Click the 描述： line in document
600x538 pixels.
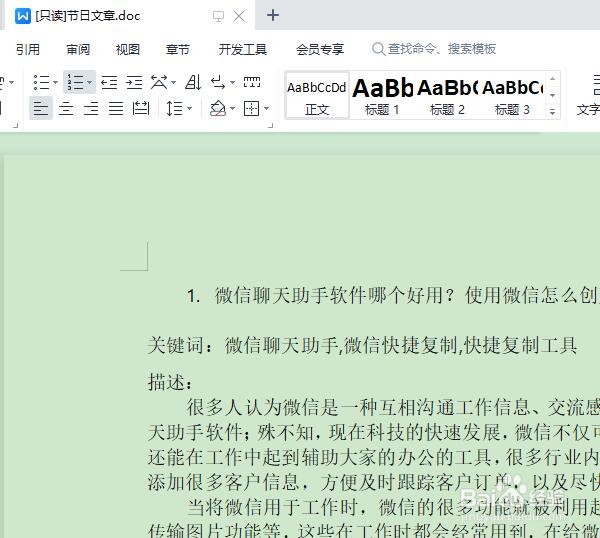coord(170,382)
